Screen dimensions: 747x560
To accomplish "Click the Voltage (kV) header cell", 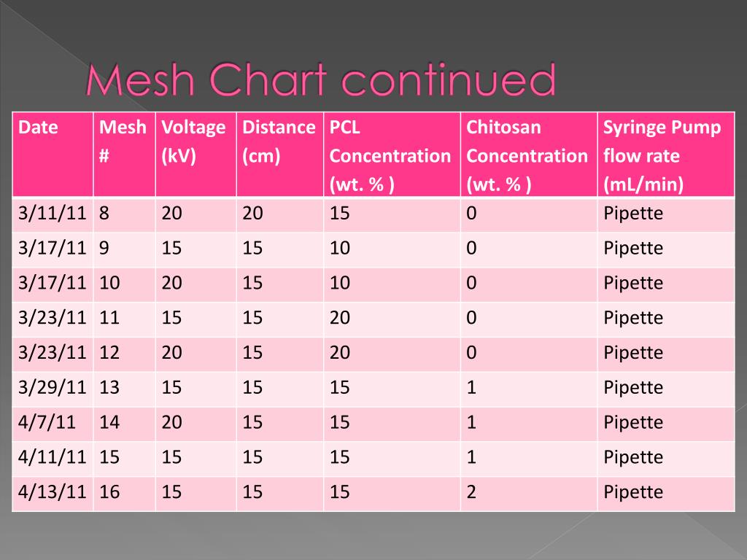I will click(x=196, y=155).
